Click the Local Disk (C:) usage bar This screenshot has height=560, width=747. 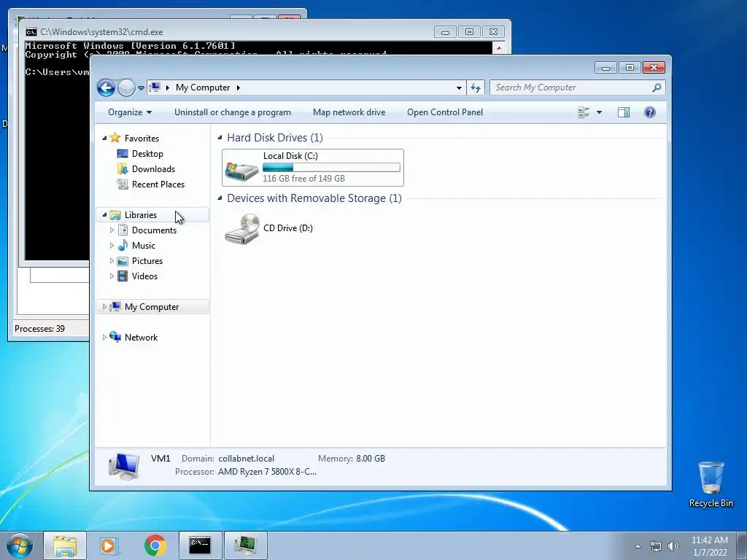pos(331,168)
